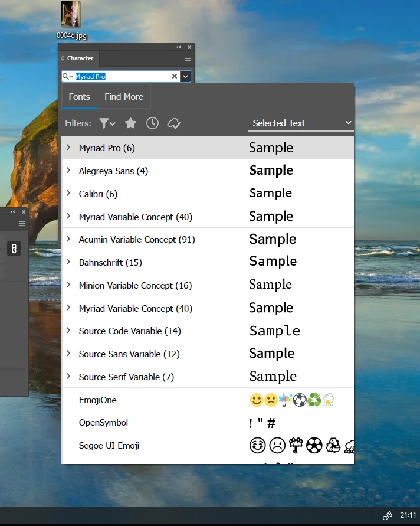The image size is (420, 526).
Task: Click the link chain icon in left panel
Action: pos(14,249)
